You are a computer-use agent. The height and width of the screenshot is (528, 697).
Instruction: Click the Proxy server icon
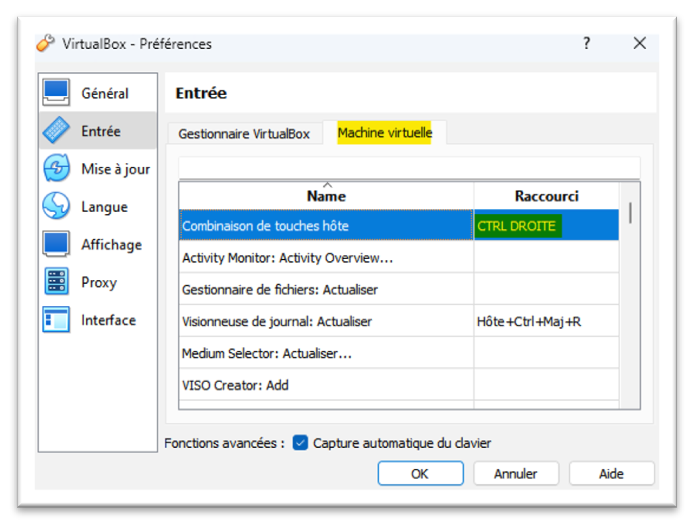(x=56, y=281)
